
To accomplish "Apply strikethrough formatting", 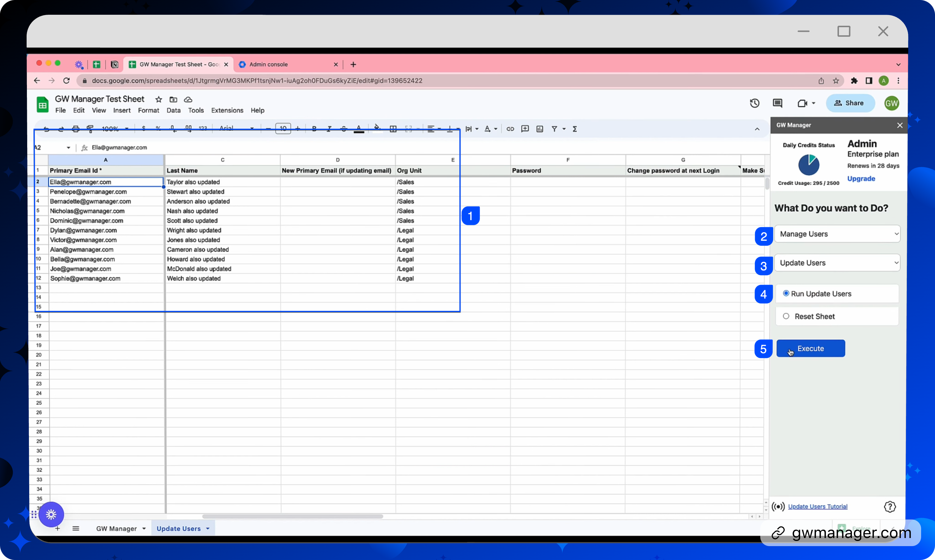I will pyautogui.click(x=344, y=129).
